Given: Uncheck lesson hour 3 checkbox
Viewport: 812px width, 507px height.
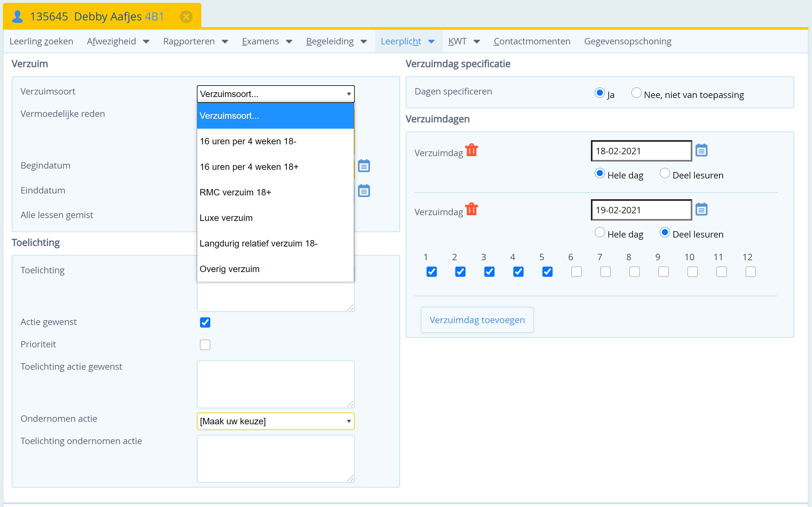Looking at the screenshot, I should tap(489, 272).
